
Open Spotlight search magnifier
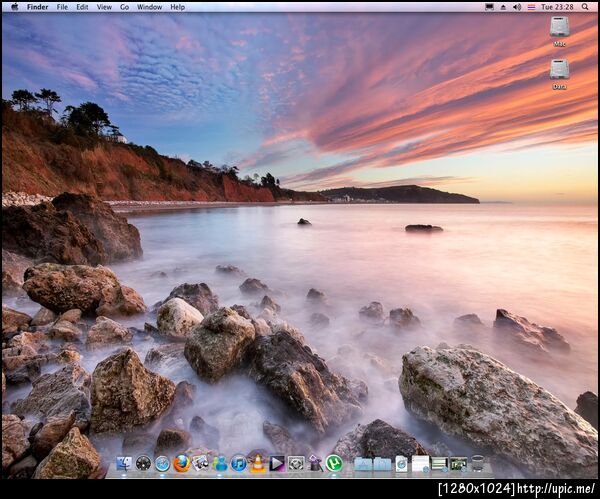(585, 7)
